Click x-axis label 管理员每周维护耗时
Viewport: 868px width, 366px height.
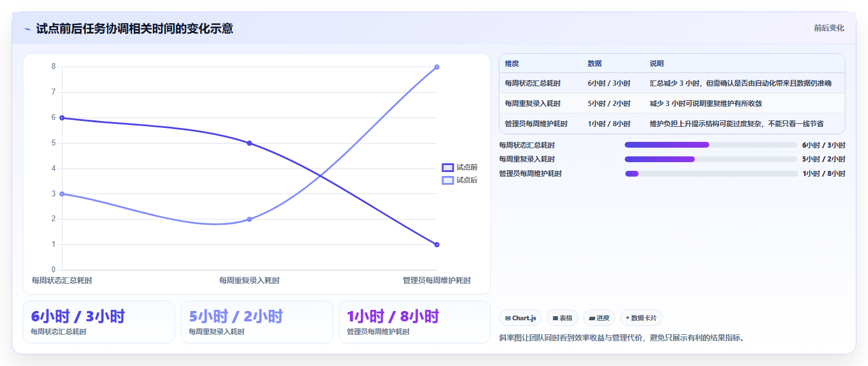[436, 280]
